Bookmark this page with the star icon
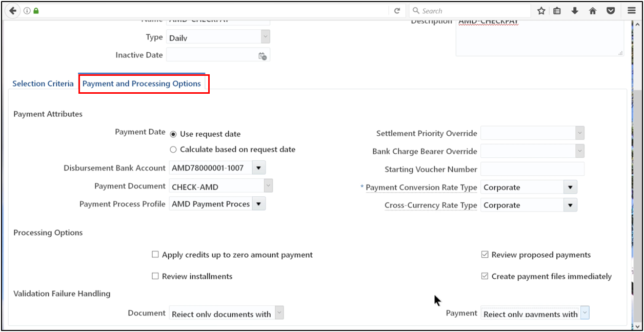This screenshot has height=332, width=644. pos(541,10)
